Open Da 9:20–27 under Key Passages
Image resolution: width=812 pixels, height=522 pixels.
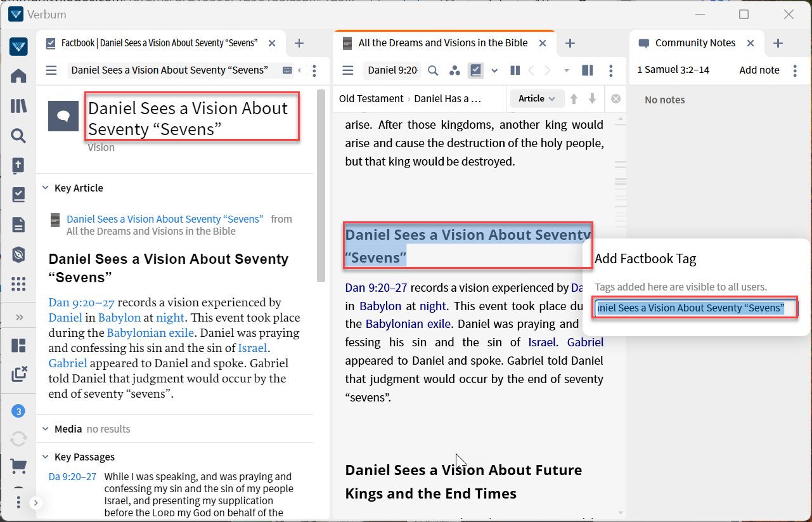point(72,476)
